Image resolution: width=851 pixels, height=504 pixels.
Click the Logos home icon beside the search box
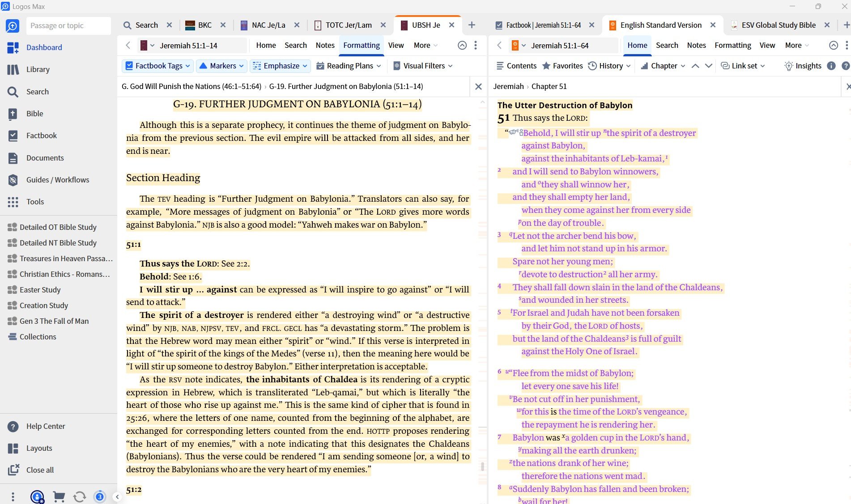(13, 26)
